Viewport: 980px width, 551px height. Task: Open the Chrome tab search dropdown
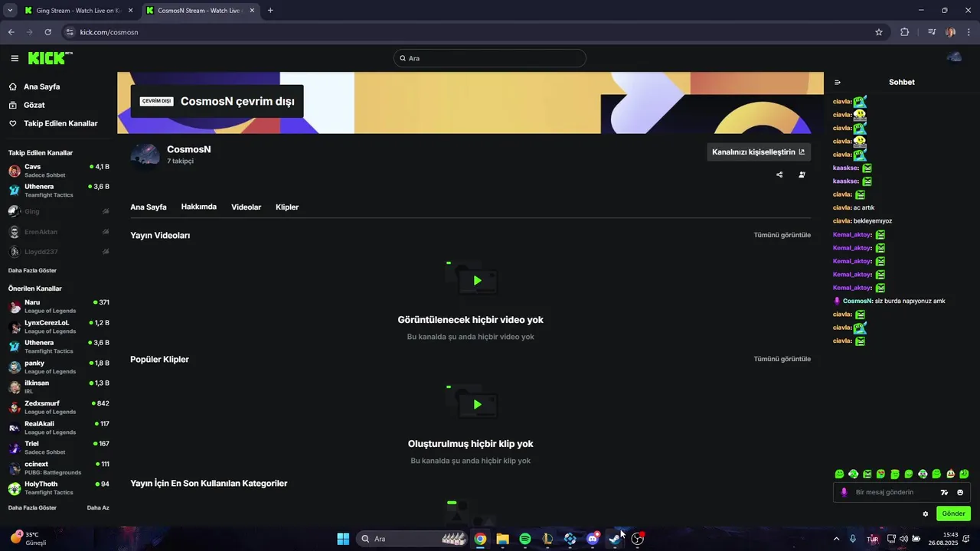10,11
